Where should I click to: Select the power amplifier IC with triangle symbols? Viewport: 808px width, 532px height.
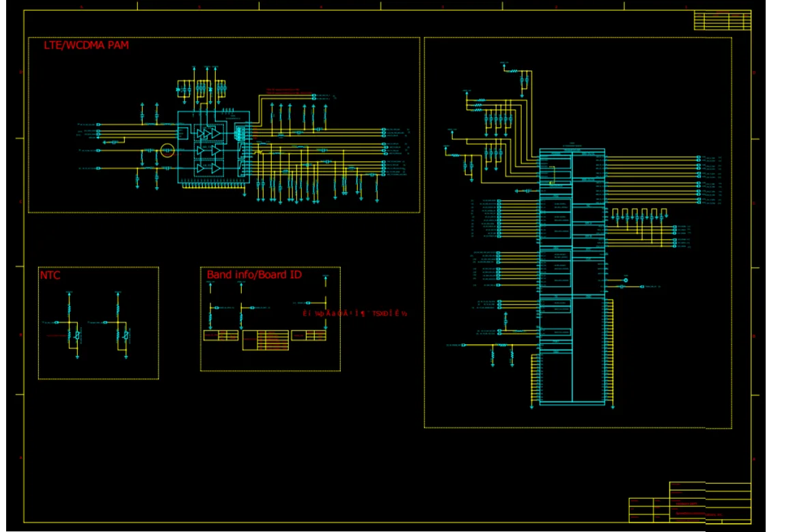pyautogui.click(x=213, y=148)
